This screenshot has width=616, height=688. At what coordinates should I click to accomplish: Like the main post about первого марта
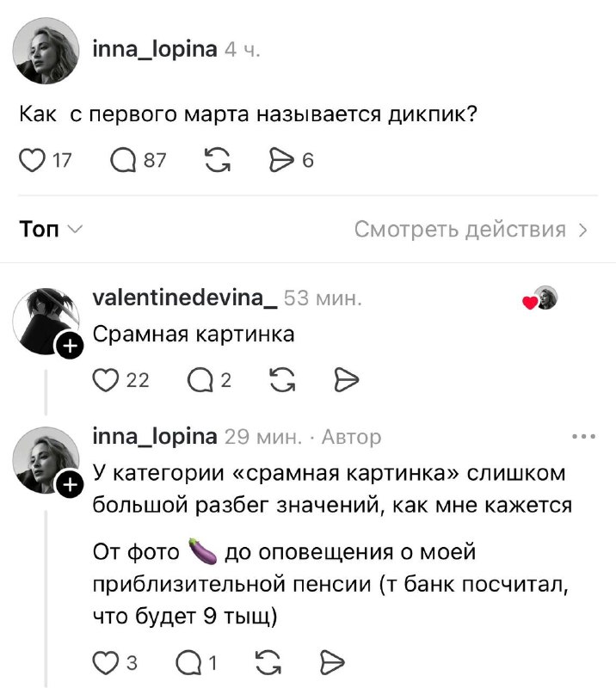(31, 161)
